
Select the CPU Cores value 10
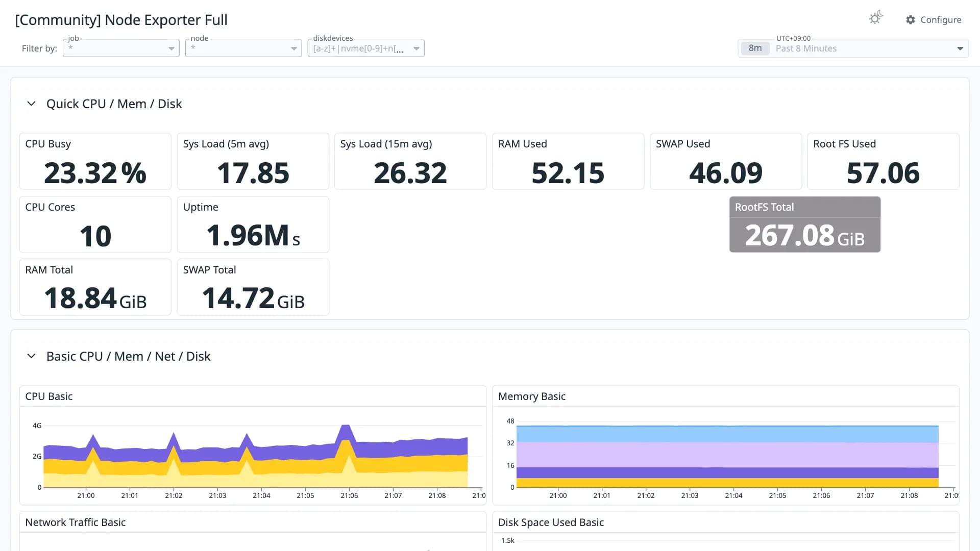point(95,236)
